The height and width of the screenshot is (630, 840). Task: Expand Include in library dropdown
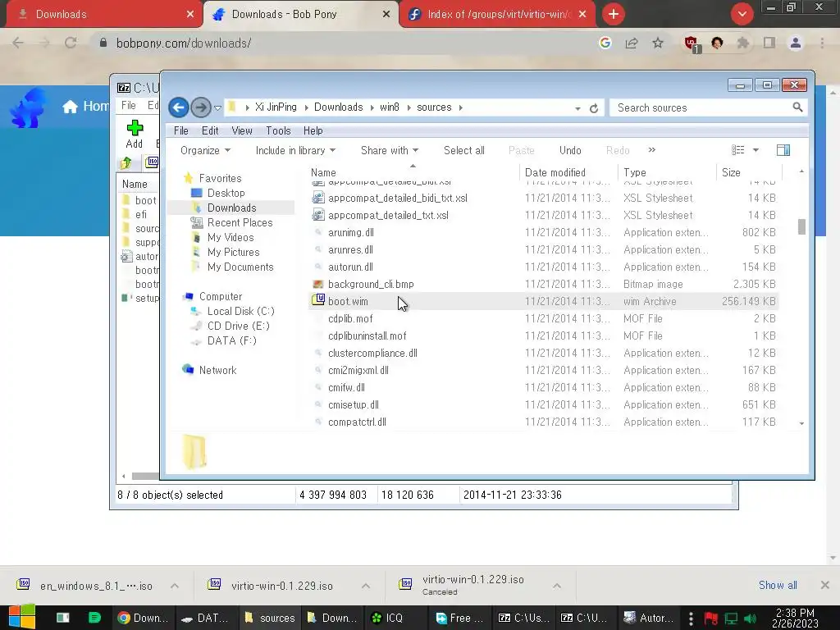(295, 151)
